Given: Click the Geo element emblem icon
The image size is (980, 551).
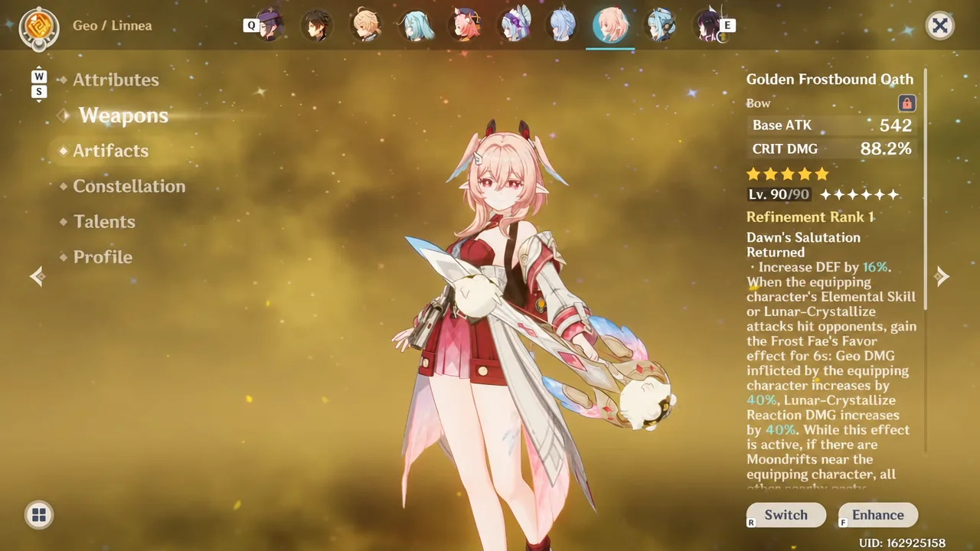Looking at the screenshot, I should click(x=38, y=28).
